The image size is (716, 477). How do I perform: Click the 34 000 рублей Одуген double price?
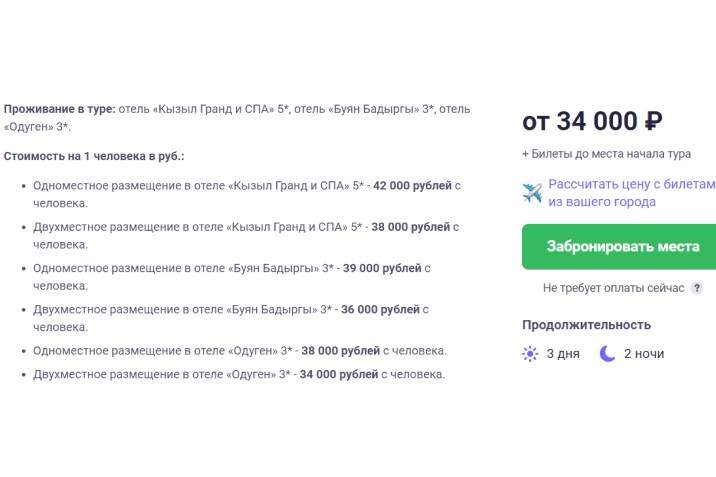[338, 374]
